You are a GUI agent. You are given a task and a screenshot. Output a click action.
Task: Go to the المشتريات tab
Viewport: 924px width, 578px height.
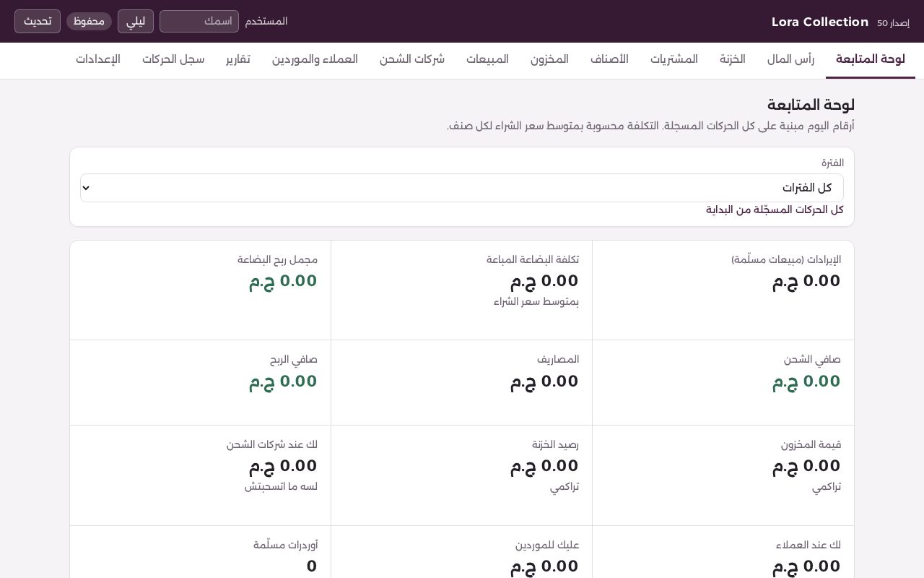tap(674, 59)
